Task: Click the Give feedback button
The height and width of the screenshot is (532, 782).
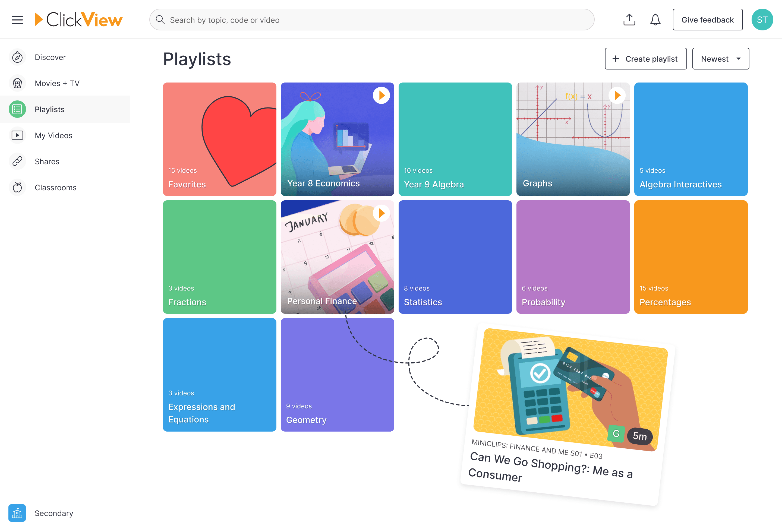Action: pos(708,20)
